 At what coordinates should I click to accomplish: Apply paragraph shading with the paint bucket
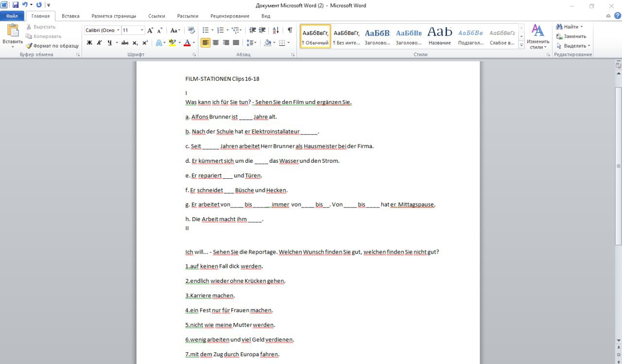(267, 43)
